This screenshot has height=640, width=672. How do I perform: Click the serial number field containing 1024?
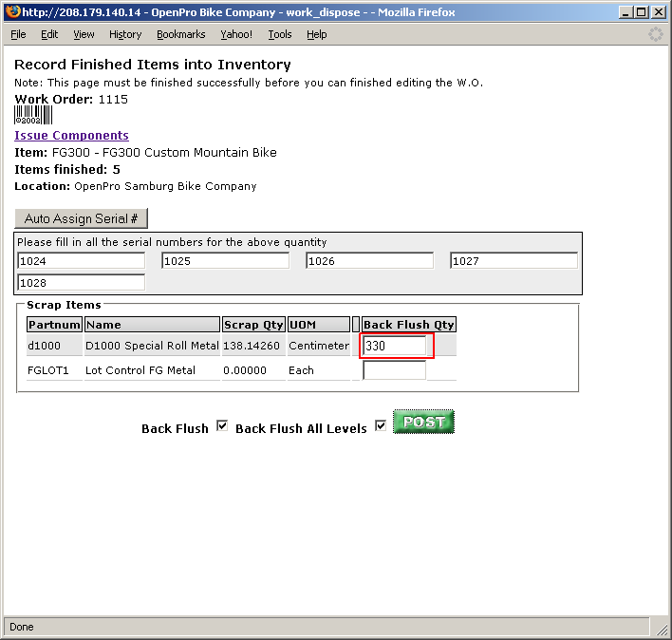pyautogui.click(x=81, y=261)
